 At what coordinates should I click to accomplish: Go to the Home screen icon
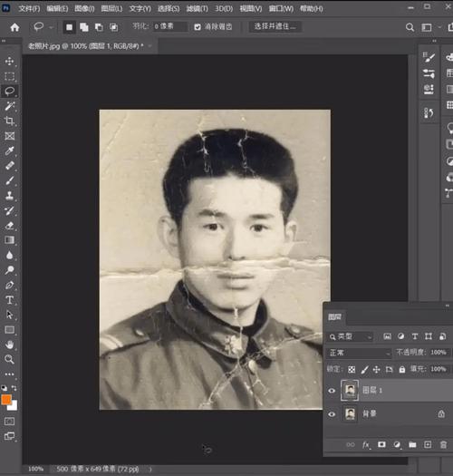[x=14, y=27]
